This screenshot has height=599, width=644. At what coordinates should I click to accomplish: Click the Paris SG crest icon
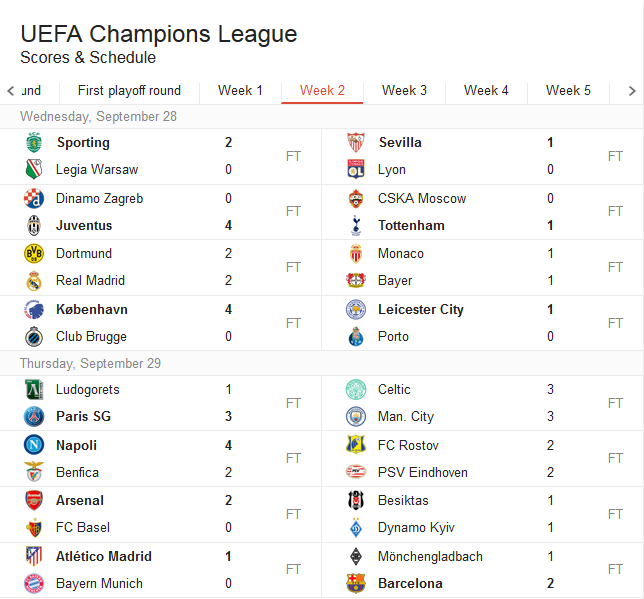pyautogui.click(x=35, y=417)
